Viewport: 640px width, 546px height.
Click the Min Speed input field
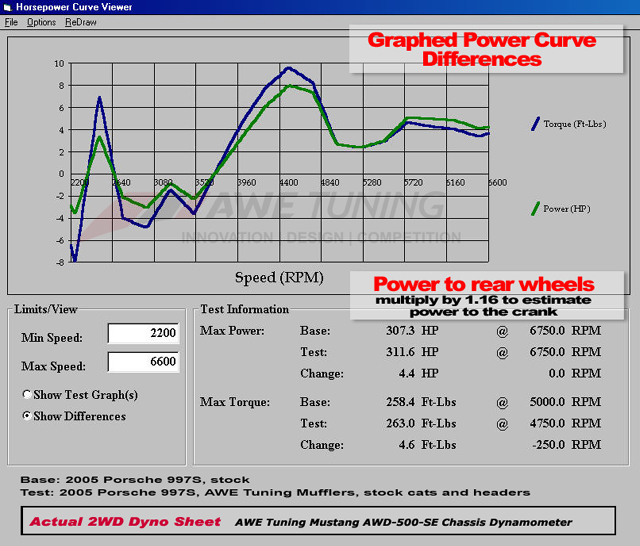coord(143,333)
